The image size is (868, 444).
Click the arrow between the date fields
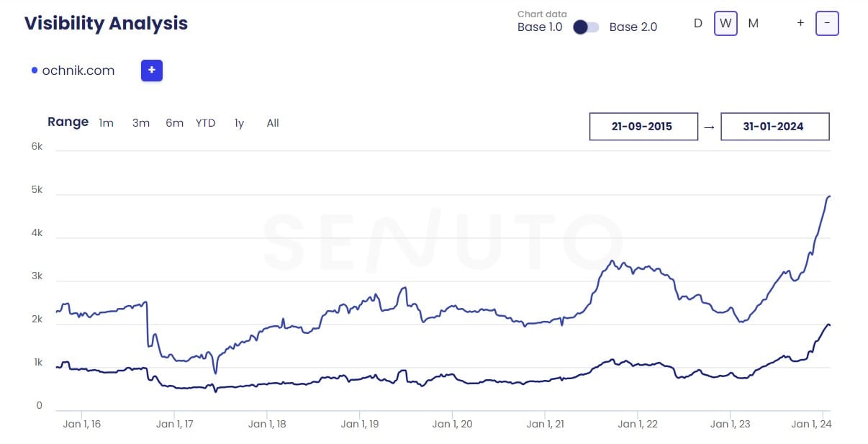709,127
